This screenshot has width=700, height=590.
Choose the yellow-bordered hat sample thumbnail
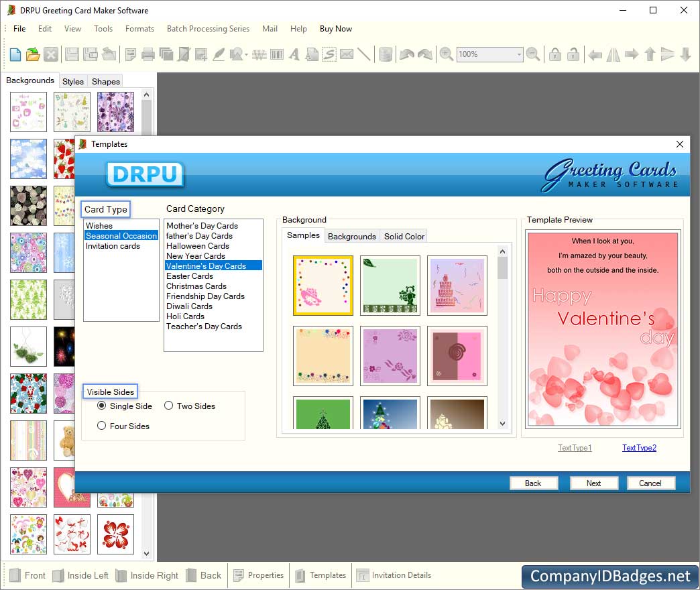[323, 286]
